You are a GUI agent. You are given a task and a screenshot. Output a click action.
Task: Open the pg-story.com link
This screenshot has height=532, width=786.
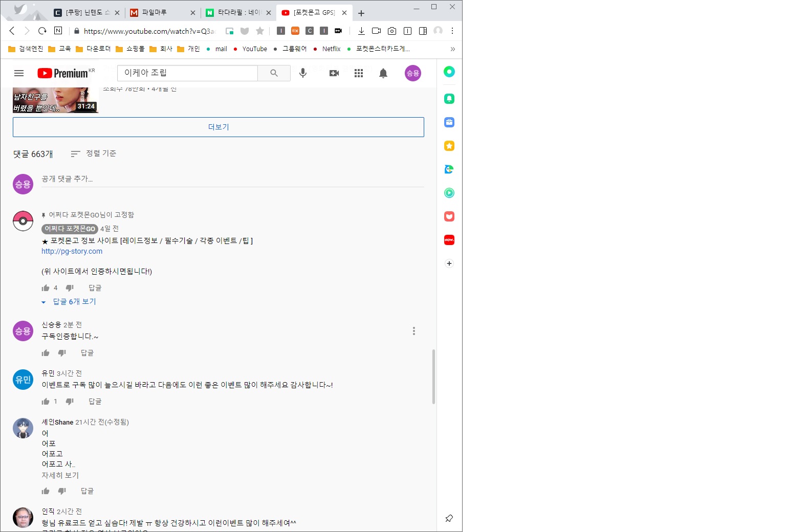point(72,251)
